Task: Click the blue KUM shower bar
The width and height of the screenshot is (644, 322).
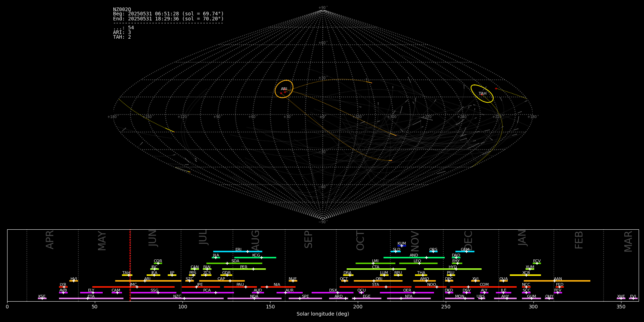Action: tap(402, 246)
